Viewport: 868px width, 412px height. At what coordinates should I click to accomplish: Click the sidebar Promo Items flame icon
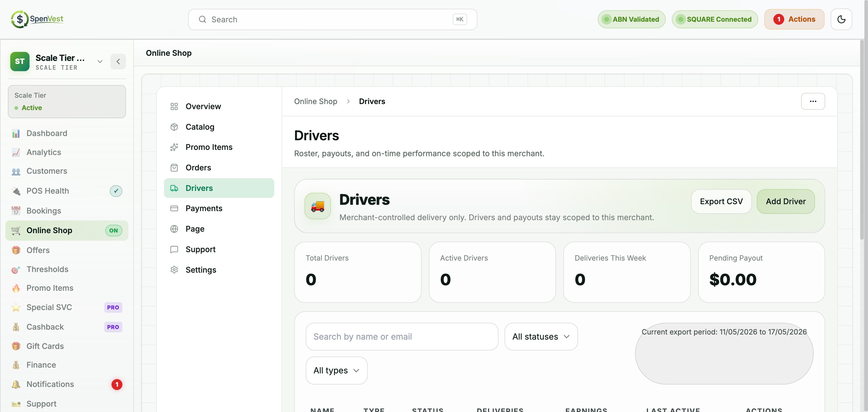[x=16, y=288]
